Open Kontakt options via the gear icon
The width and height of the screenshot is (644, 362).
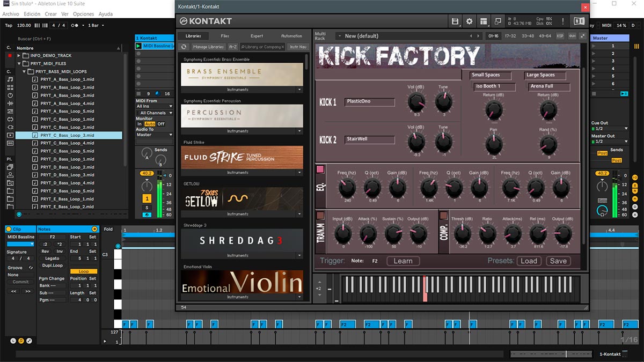coord(470,21)
